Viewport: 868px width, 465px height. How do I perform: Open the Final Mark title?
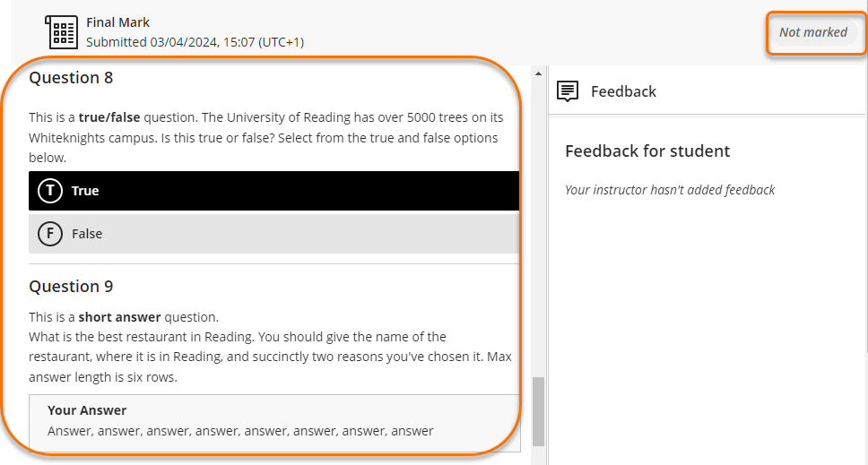118,22
